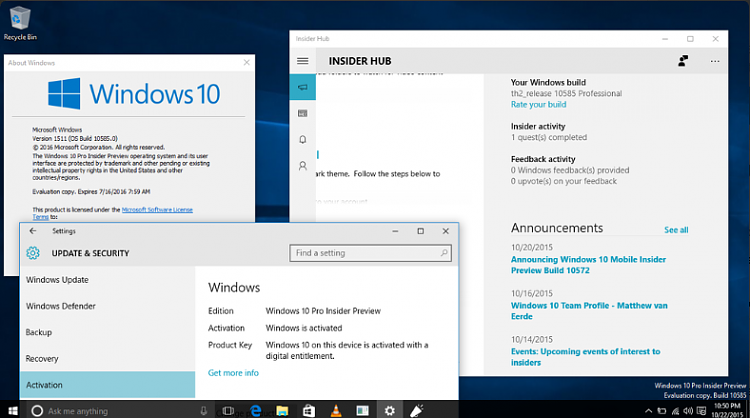
Task: Launch VLC media player from the taskbar
Action: [336, 411]
